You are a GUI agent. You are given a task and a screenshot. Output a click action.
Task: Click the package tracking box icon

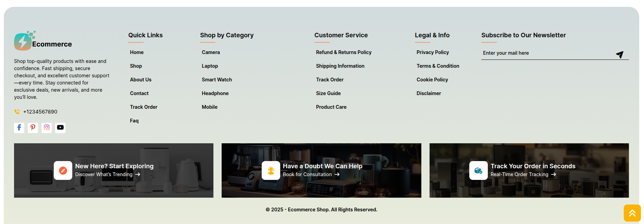click(x=478, y=170)
